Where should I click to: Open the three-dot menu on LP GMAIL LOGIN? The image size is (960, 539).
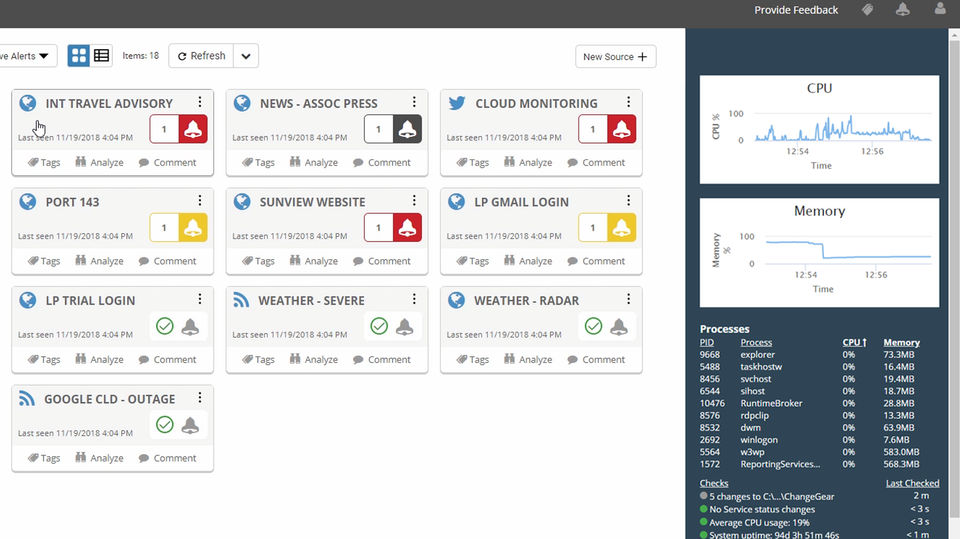(x=628, y=200)
